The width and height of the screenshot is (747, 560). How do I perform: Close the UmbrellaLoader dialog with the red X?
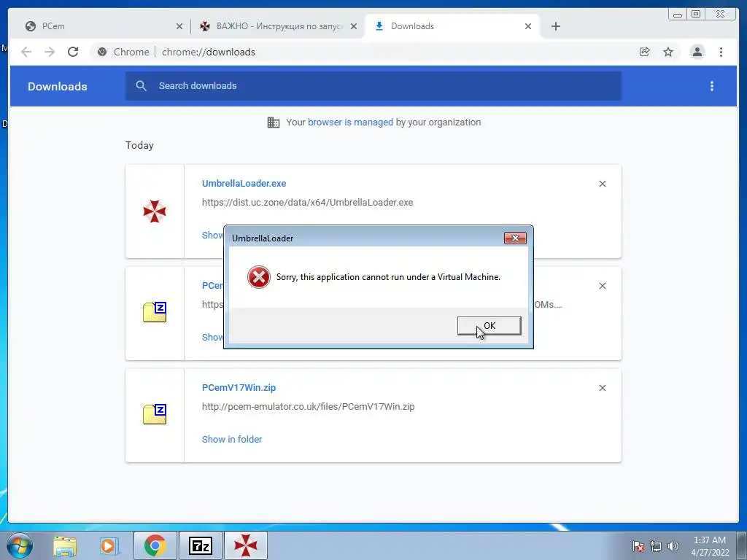(515, 238)
